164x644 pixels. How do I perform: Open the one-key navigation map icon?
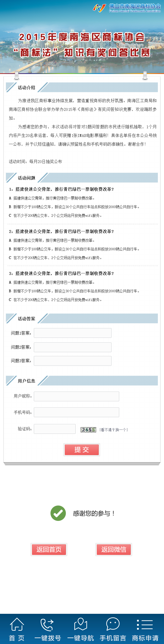(80, 624)
